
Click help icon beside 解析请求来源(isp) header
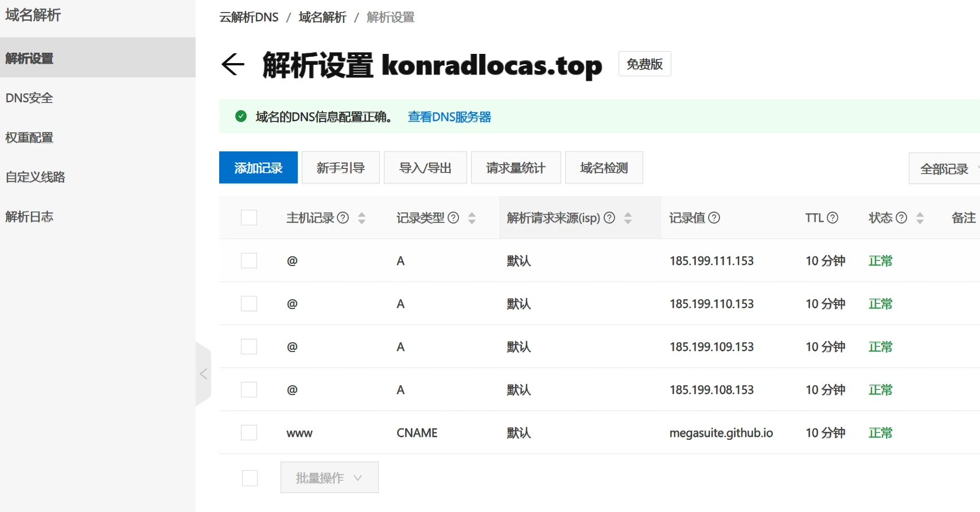(x=609, y=218)
